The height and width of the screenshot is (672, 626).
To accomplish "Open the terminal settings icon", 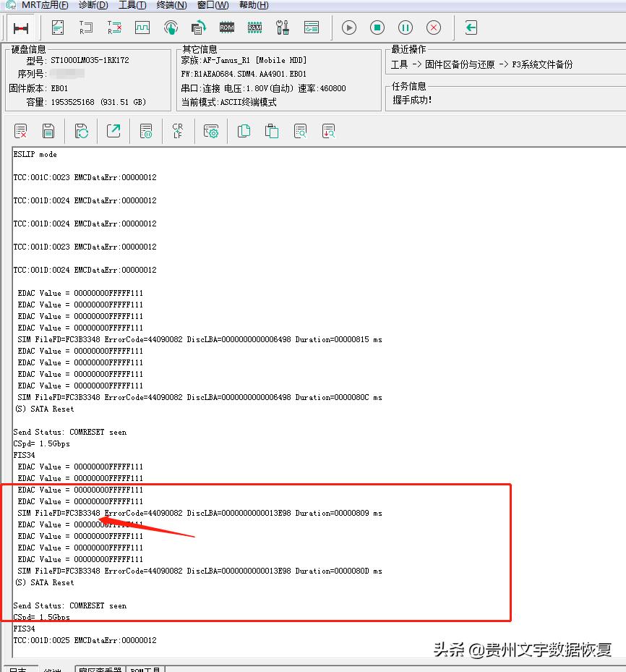I will [x=211, y=131].
